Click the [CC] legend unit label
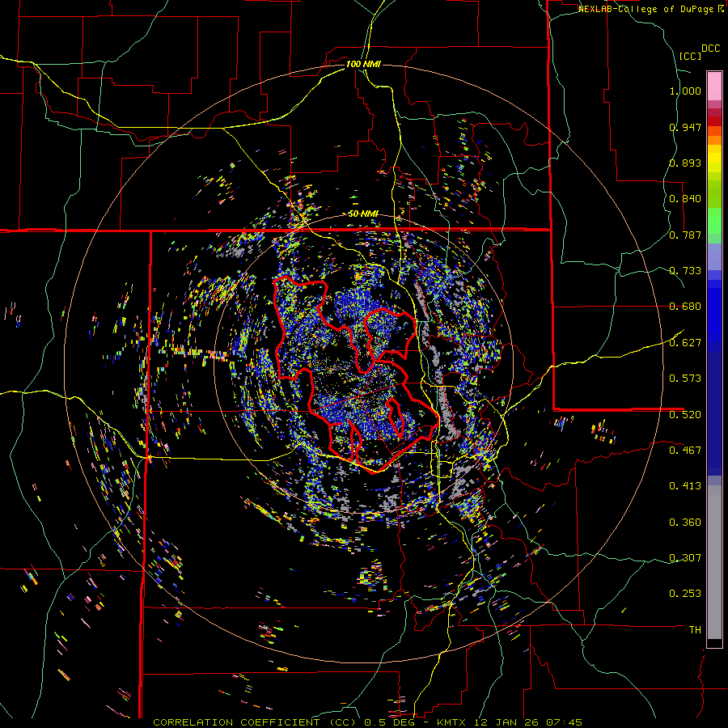Image resolution: width=728 pixels, height=728 pixels. coord(691,56)
